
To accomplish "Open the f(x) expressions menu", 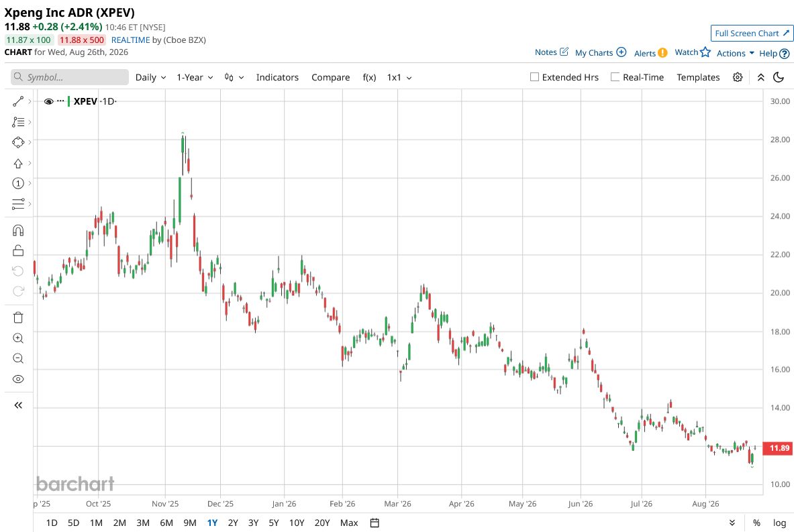I will click(x=369, y=77).
